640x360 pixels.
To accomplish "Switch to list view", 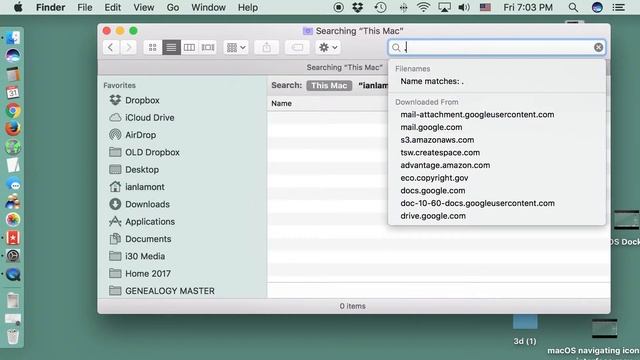I will click(171, 47).
